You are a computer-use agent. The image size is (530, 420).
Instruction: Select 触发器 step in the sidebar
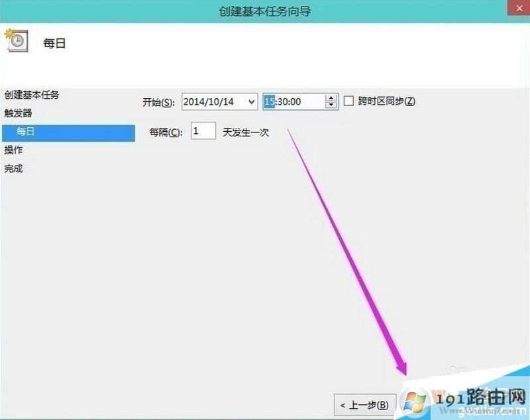[19, 113]
